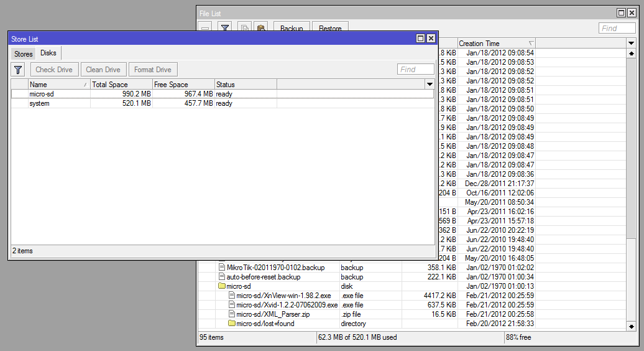Image resolution: width=644 pixels, height=351 pixels.
Task: Select micro-sd/XML_Parser.zip file name
Action: pos(273,314)
